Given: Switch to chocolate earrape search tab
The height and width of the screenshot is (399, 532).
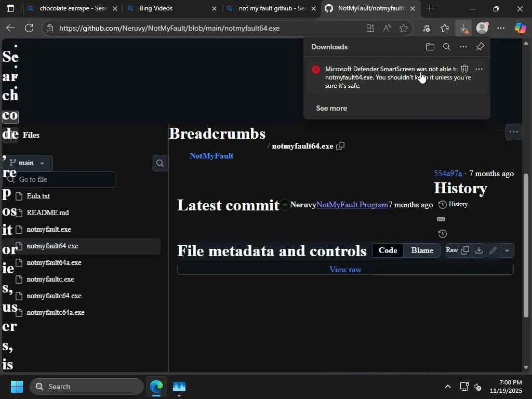Looking at the screenshot, I should pos(72,8).
